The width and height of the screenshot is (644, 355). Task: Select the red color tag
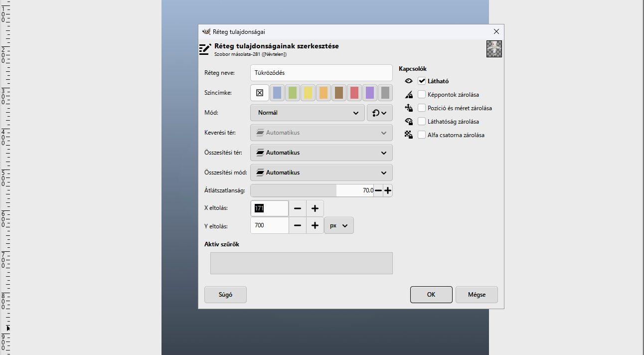[x=354, y=93]
